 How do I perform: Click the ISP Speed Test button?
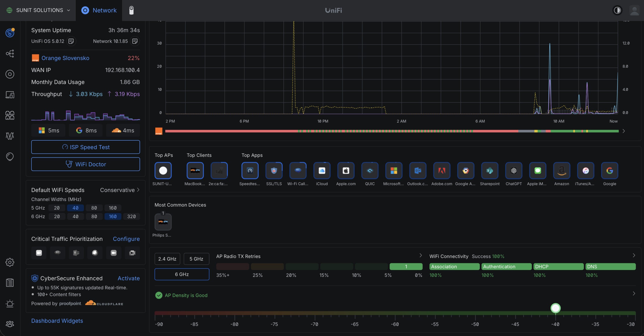[86, 147]
